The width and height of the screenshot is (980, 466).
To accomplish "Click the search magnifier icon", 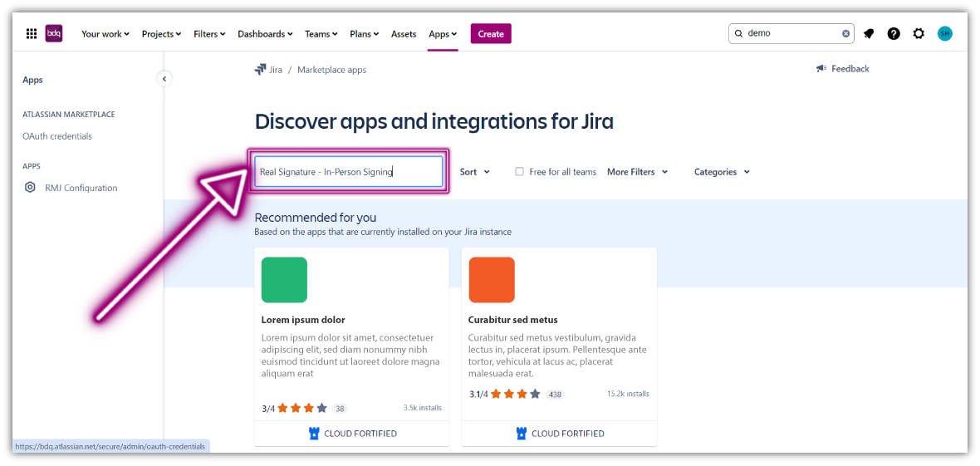I will (738, 34).
